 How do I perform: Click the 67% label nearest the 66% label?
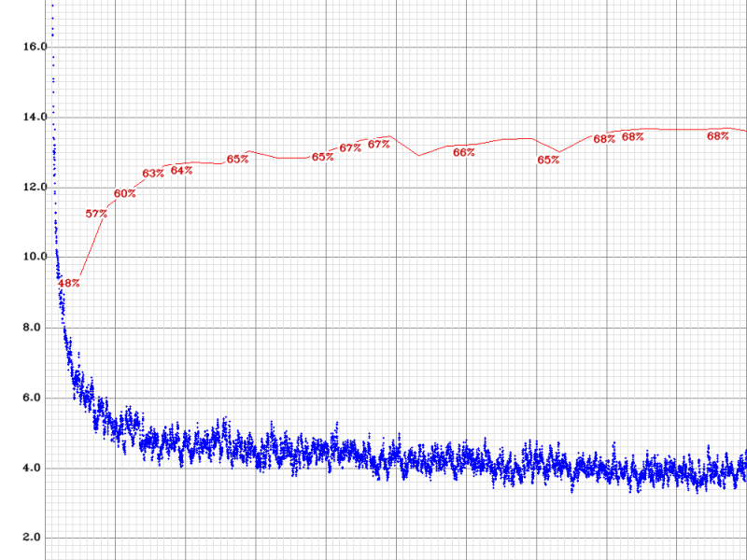pyautogui.click(x=378, y=145)
